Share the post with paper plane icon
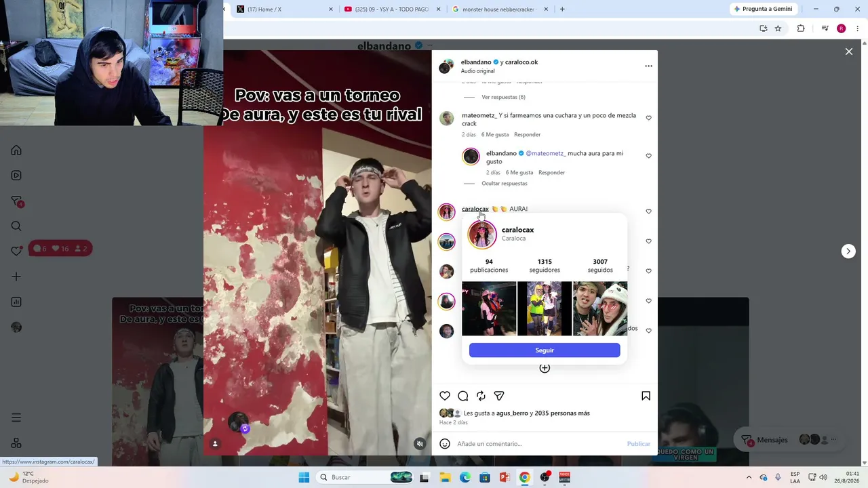The height and width of the screenshot is (488, 868). click(x=499, y=396)
